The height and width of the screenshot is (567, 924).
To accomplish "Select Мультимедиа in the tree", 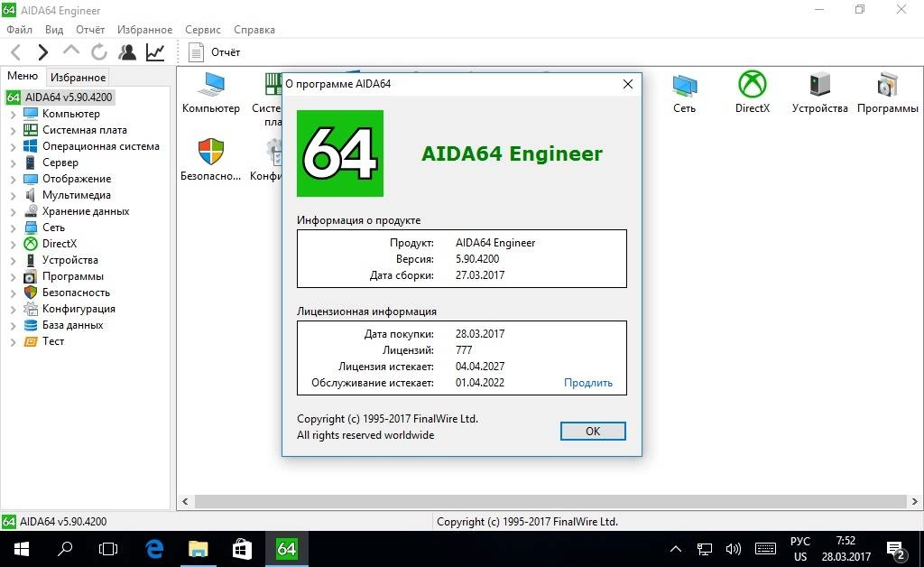I will click(76, 195).
